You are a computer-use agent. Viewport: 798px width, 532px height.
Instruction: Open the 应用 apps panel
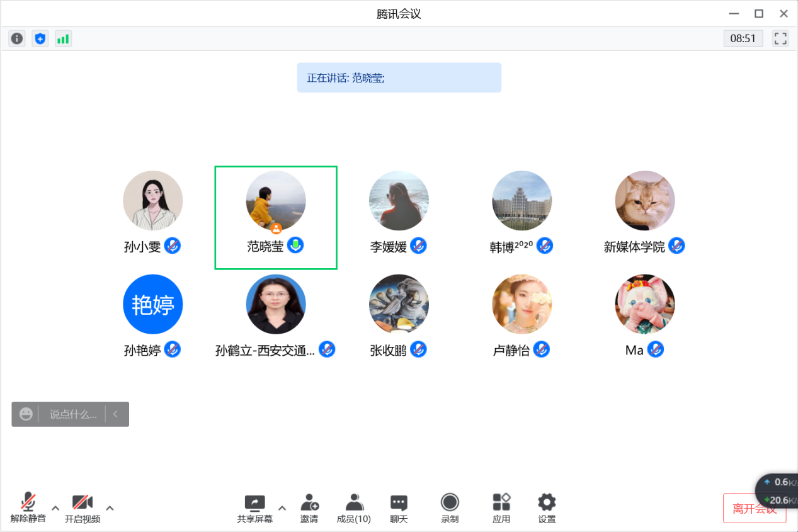tap(501, 508)
